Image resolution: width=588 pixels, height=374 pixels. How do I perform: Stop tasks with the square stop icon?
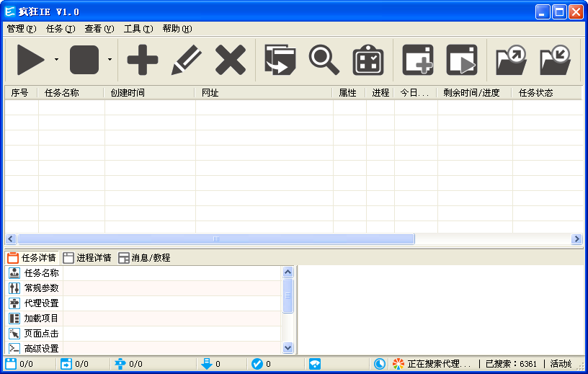[x=84, y=60]
